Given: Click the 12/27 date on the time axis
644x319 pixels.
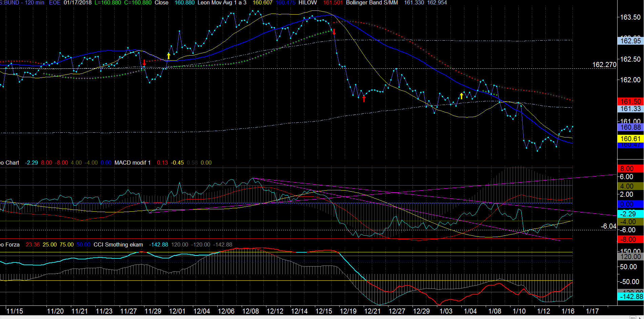Looking at the screenshot, I should coord(397,311).
